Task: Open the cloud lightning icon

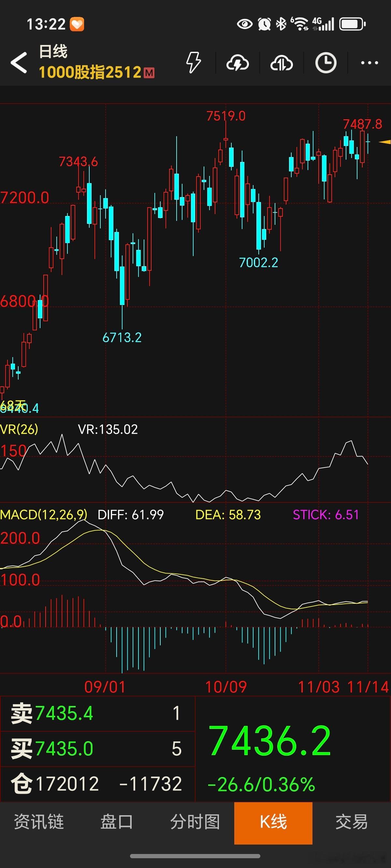Action: (238, 63)
